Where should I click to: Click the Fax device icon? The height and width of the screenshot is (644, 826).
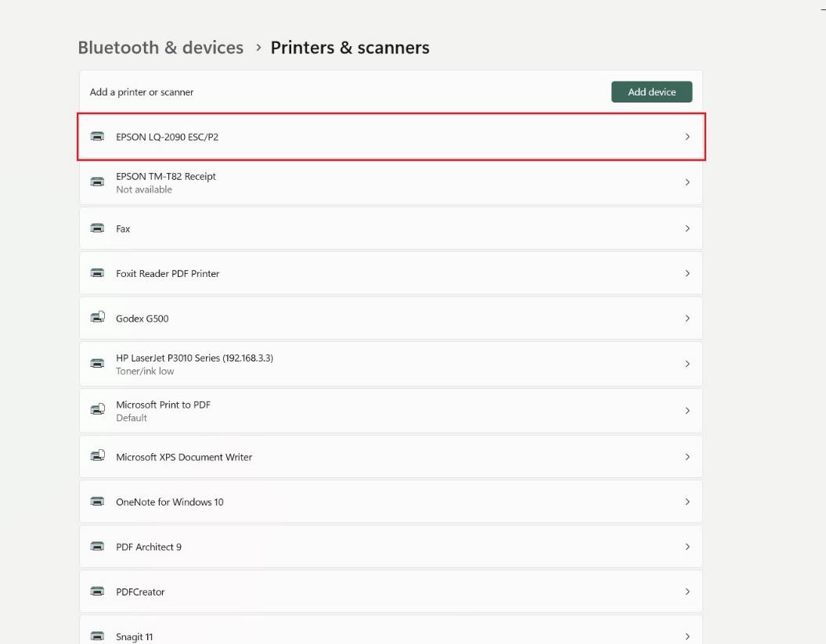coord(97,228)
